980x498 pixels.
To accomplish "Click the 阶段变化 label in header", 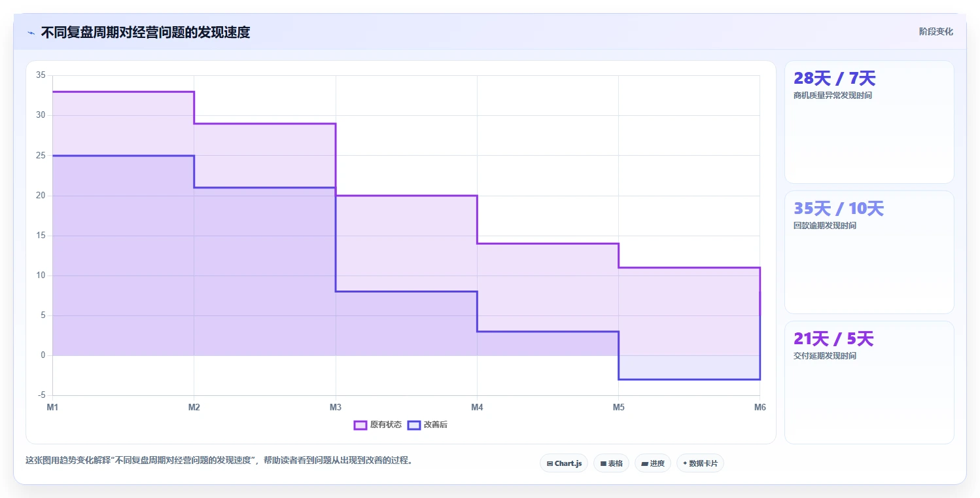I will click(x=936, y=31).
